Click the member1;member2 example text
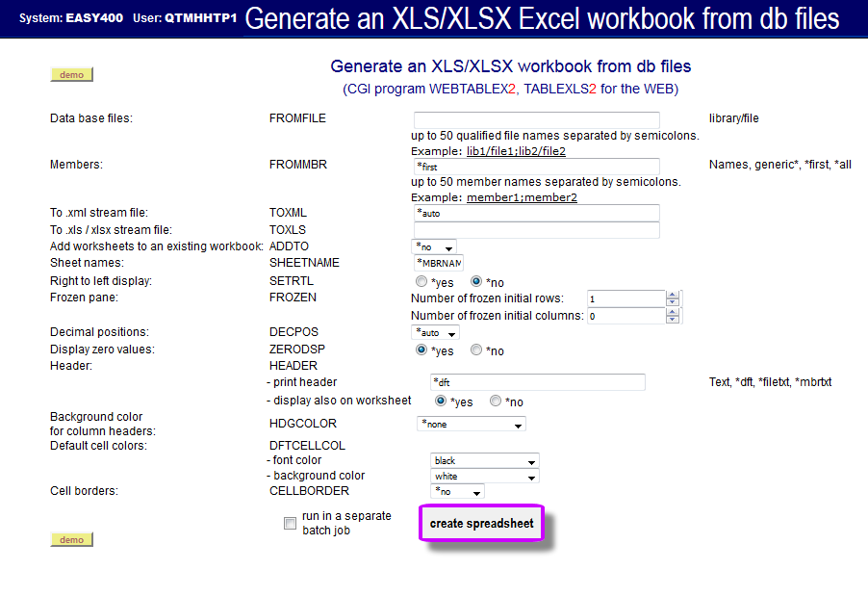This screenshot has width=868, height=596. pos(522,197)
